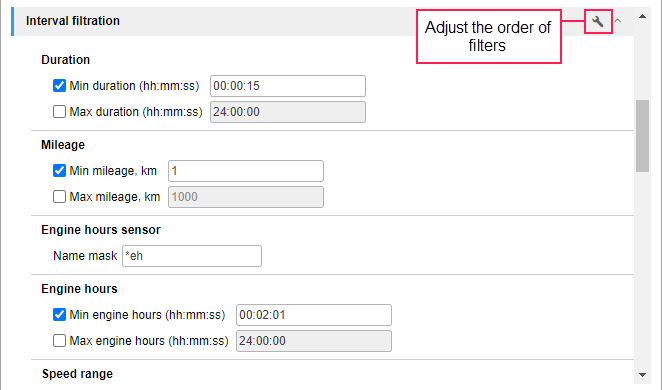The width and height of the screenshot is (662, 390).
Task: Uncheck the Min duration checkbox
Action: click(x=60, y=86)
